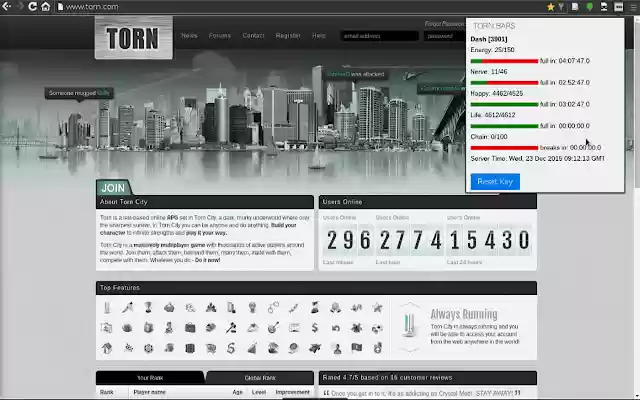Open the browser hamburger menu

tap(633, 7)
